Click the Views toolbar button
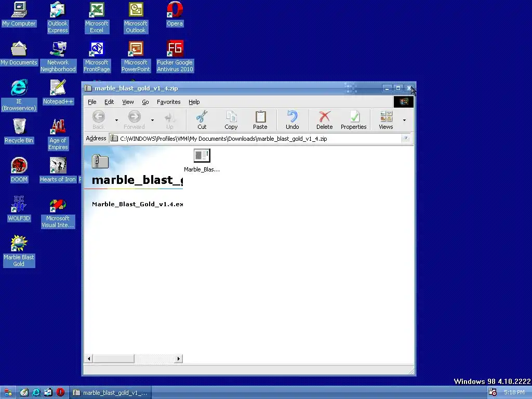 click(x=386, y=120)
